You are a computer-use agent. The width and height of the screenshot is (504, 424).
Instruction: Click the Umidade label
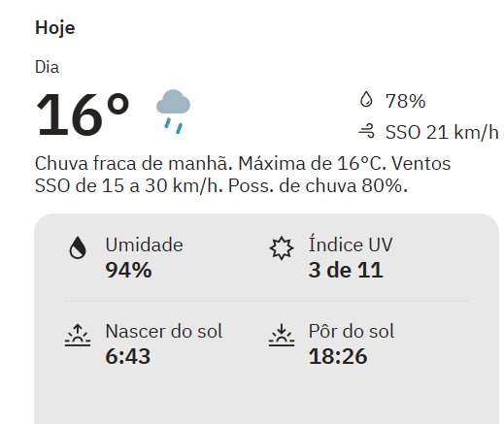(x=144, y=245)
